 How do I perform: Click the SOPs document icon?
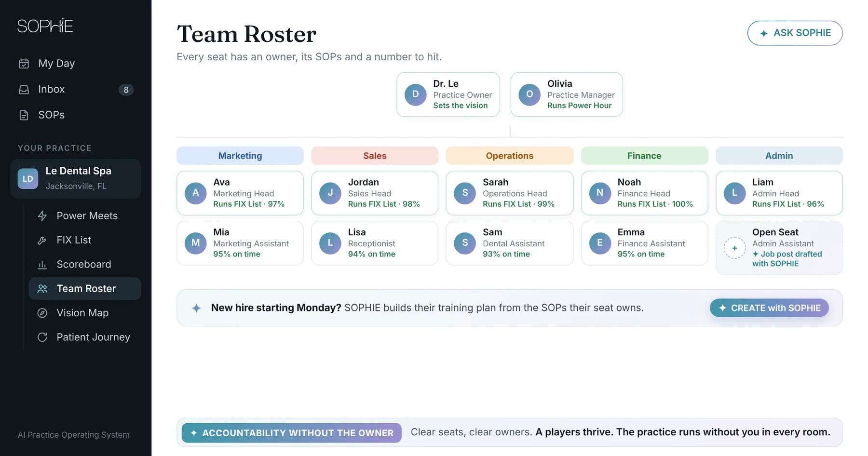(24, 115)
